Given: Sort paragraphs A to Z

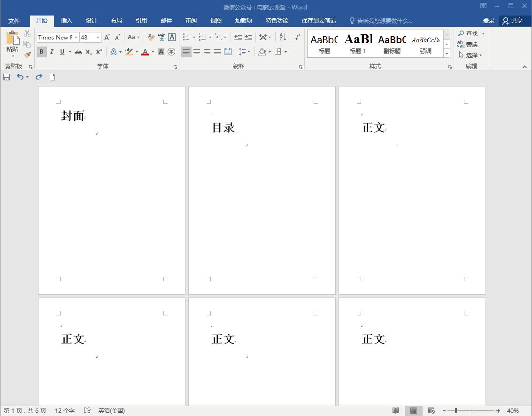Looking at the screenshot, I should pyautogui.click(x=283, y=37).
